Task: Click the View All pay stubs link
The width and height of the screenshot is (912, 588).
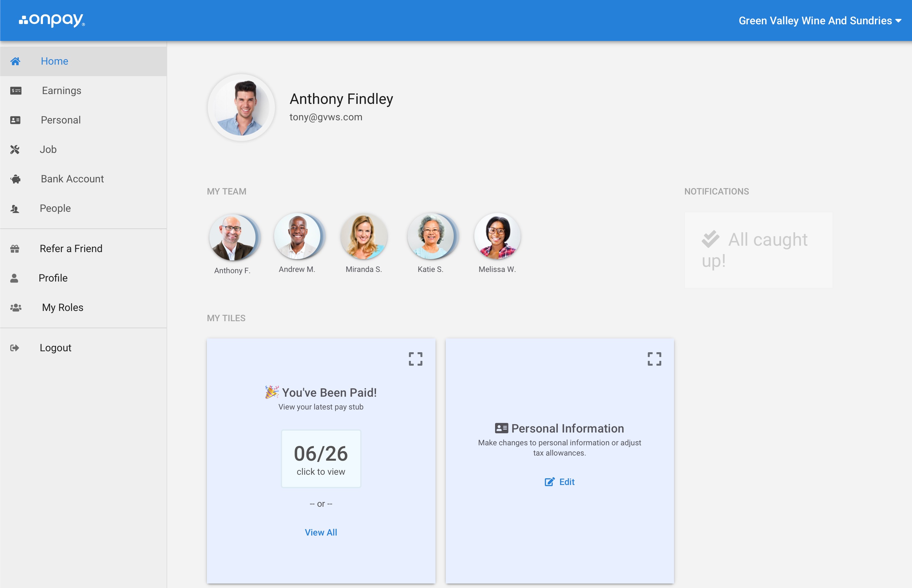Action: coord(321,532)
